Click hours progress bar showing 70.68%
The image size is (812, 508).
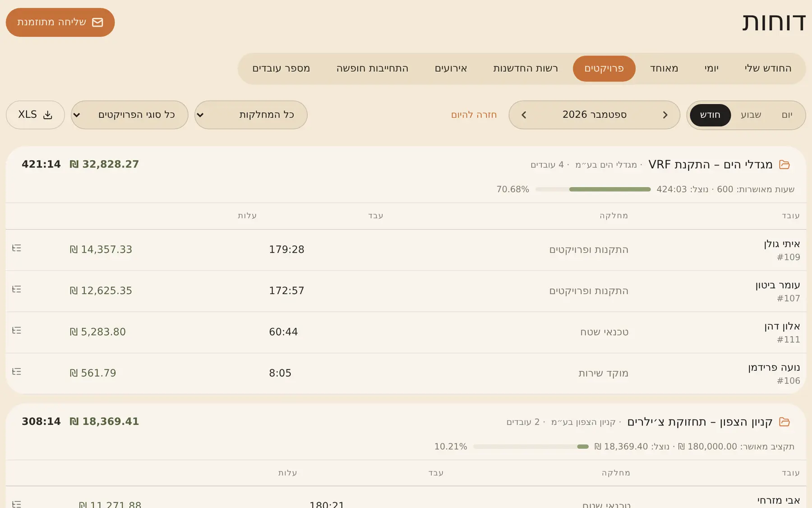pos(593,189)
